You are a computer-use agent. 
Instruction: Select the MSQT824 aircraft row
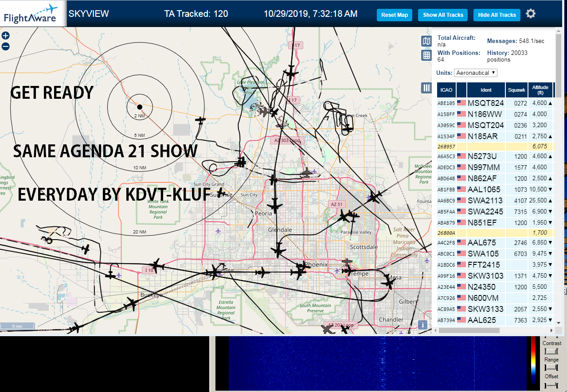pos(495,103)
